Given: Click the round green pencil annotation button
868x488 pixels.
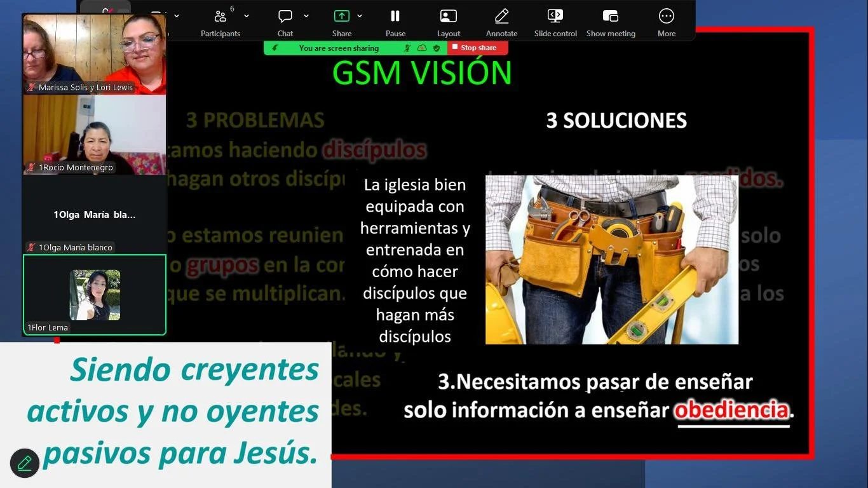Looking at the screenshot, I should pos(25,463).
